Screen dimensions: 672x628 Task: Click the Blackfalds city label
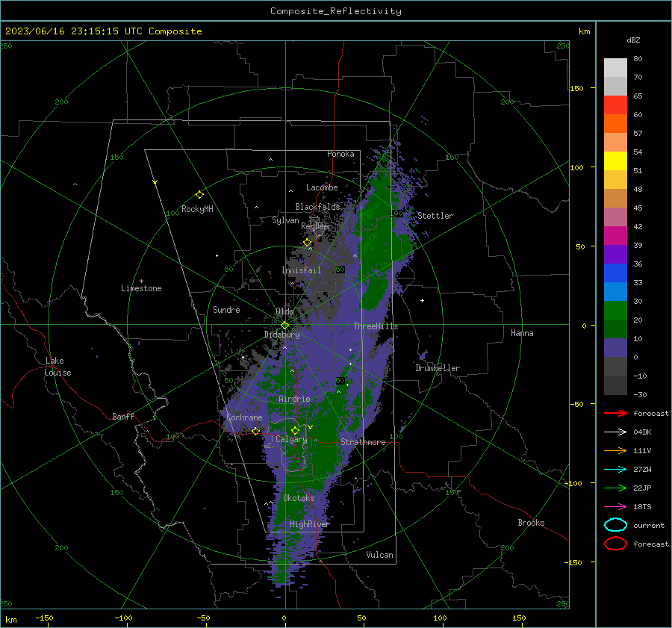(317, 207)
